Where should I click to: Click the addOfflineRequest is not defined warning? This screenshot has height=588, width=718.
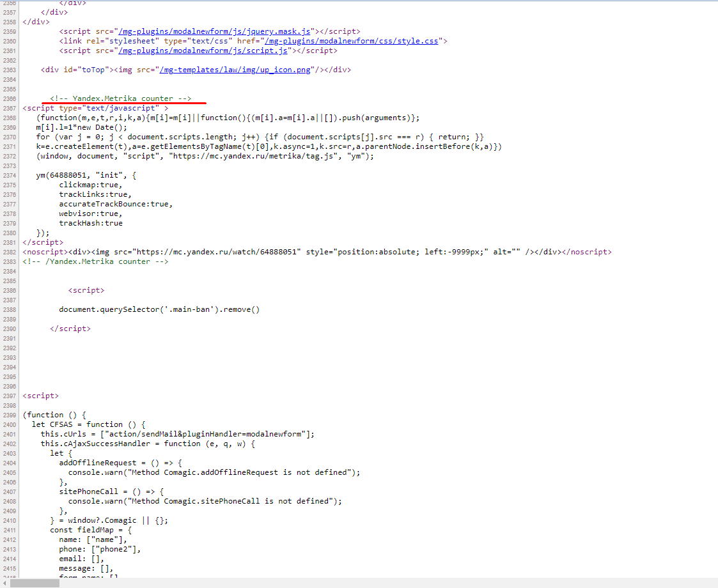point(214,473)
